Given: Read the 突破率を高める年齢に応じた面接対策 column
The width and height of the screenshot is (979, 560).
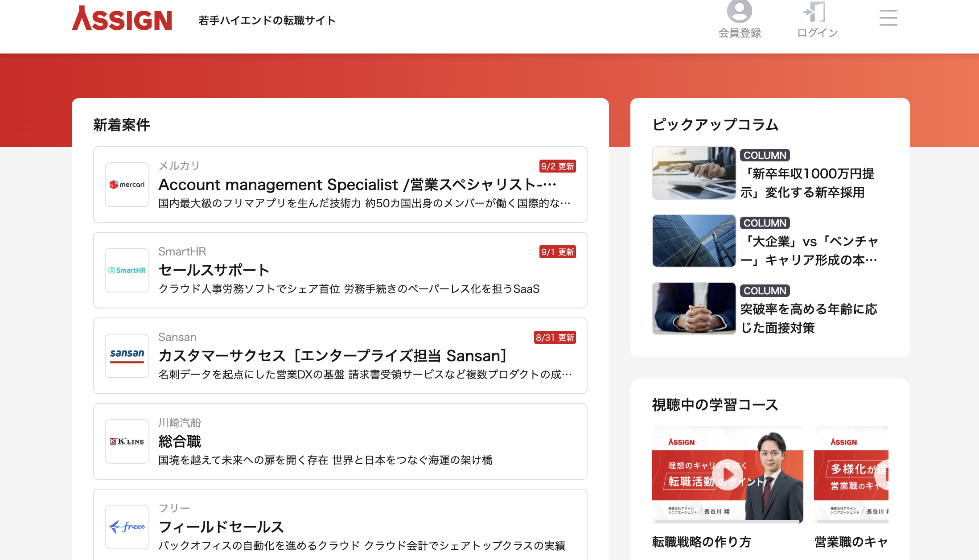Looking at the screenshot, I should coord(809,319).
